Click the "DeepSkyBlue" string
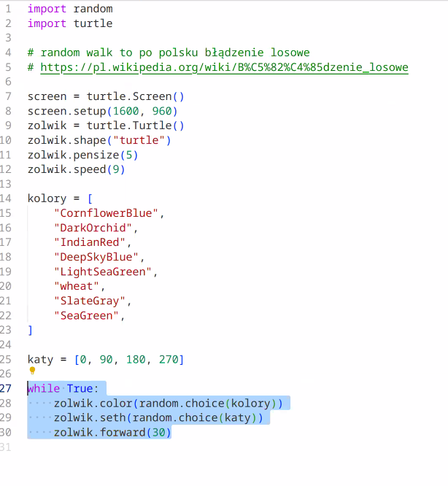The width and height of the screenshot is (448, 486). tap(96, 257)
